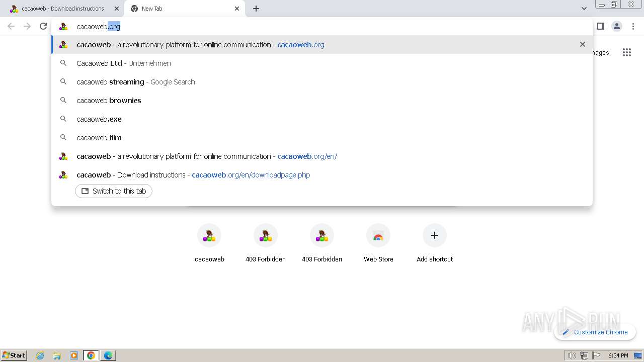Launch Microsoft Edge from the taskbar
The image size is (644, 362).
pyautogui.click(x=108, y=355)
